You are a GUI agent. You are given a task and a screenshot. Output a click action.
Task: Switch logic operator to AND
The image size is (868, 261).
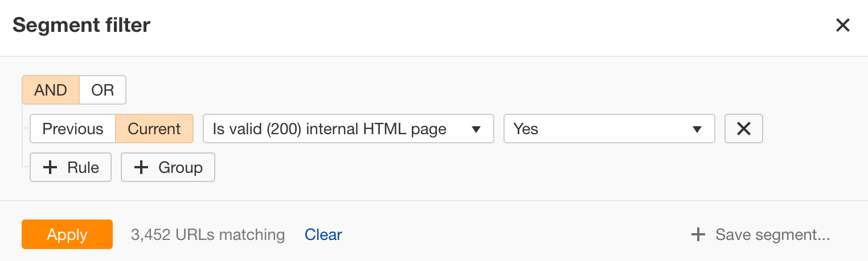[x=51, y=90]
